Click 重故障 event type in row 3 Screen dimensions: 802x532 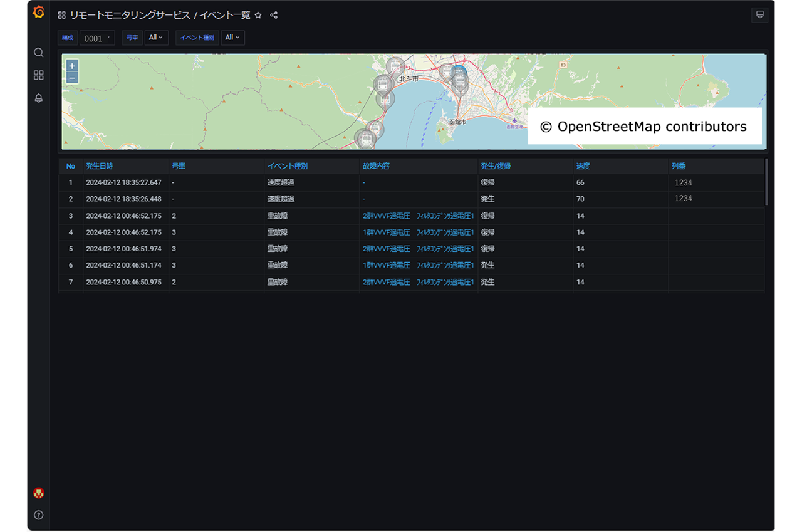point(278,216)
